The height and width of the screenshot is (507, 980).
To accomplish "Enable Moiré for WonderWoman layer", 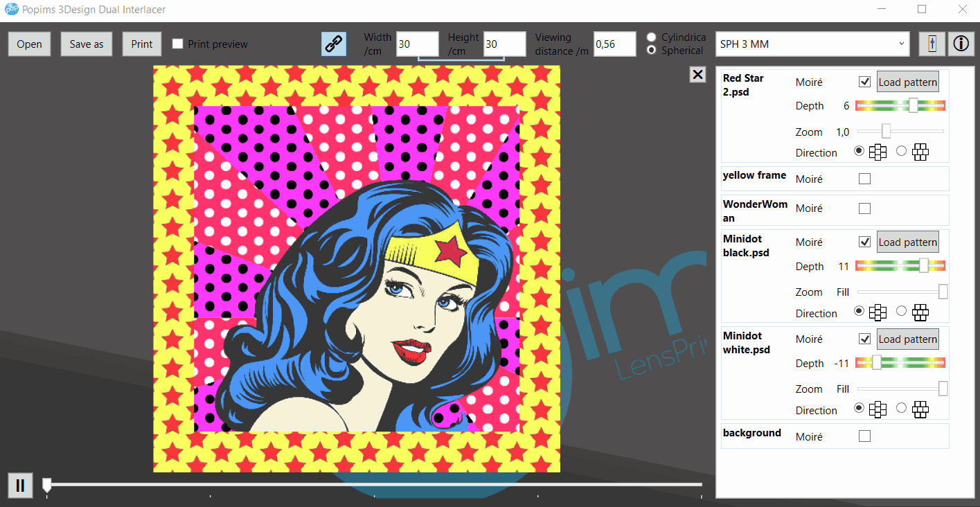I will click(x=864, y=208).
